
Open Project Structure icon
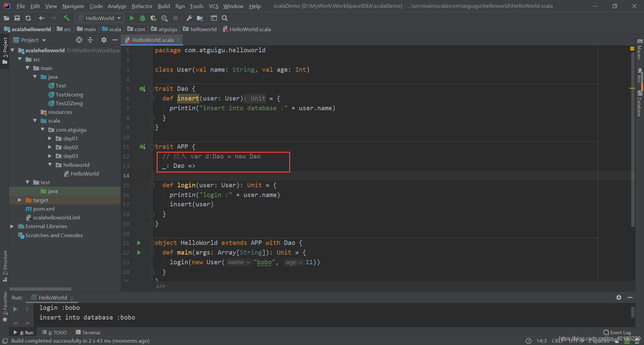pyautogui.click(x=200, y=18)
